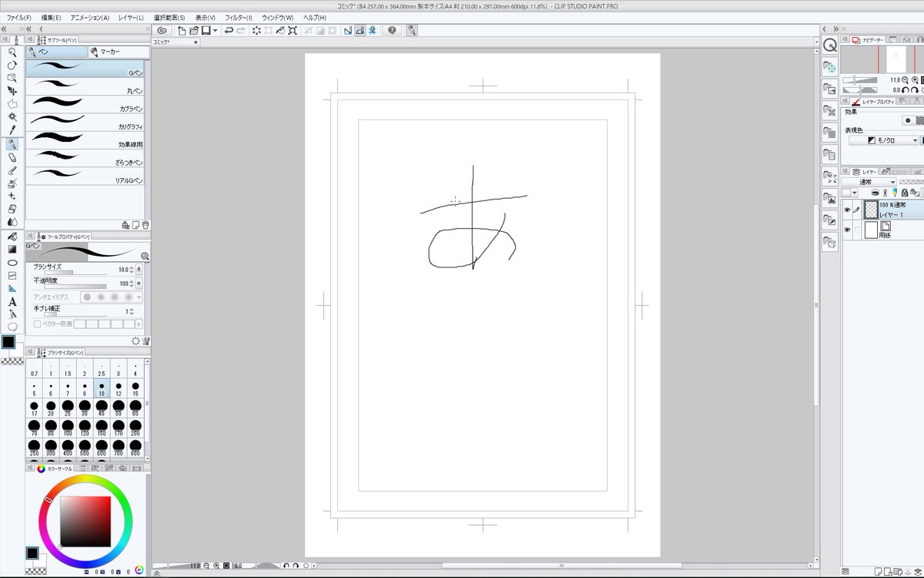Hide layer レイヤー 1 with eye icon
The image size is (924, 578).
pyautogui.click(x=847, y=210)
